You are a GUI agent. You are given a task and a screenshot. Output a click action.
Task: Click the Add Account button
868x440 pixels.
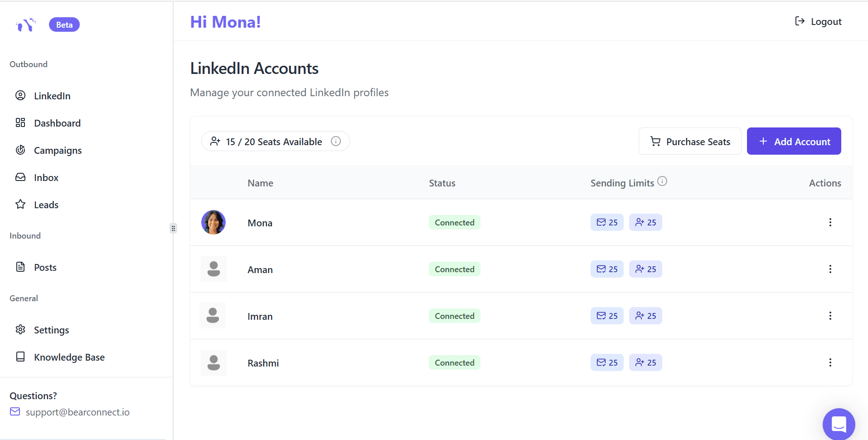coord(794,141)
